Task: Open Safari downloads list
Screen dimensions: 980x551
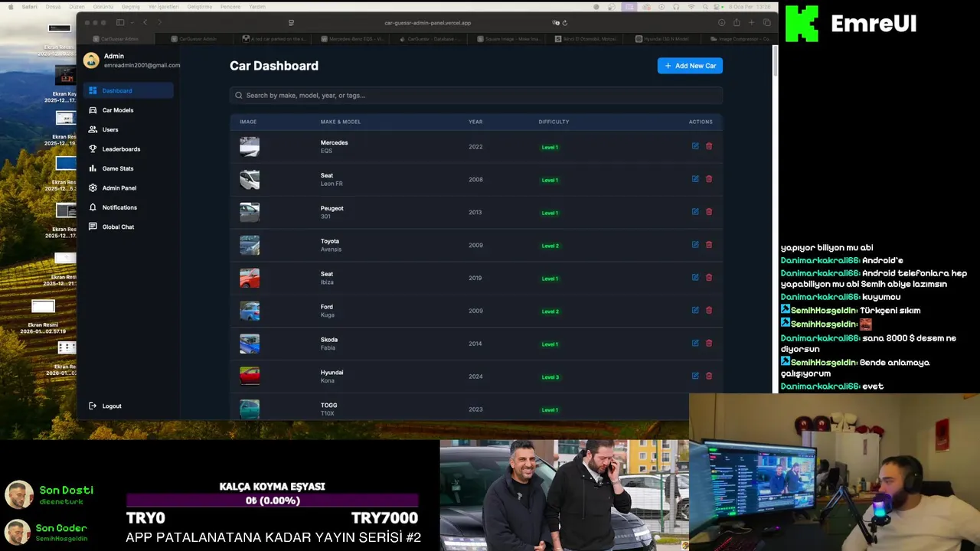Action: click(x=721, y=23)
